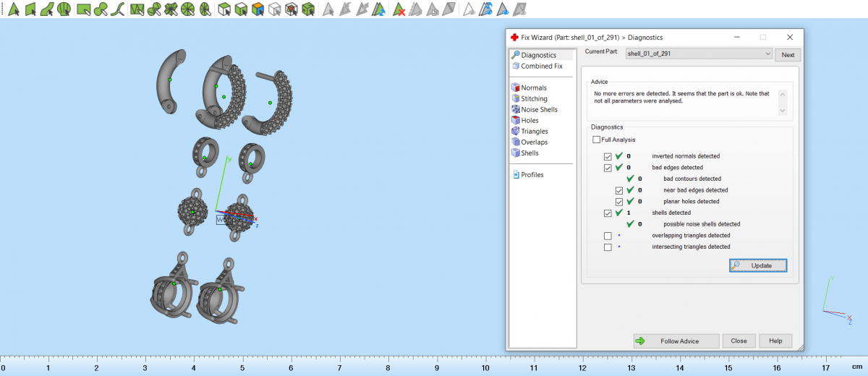Check the overlapping triangles detected box

[x=608, y=236]
